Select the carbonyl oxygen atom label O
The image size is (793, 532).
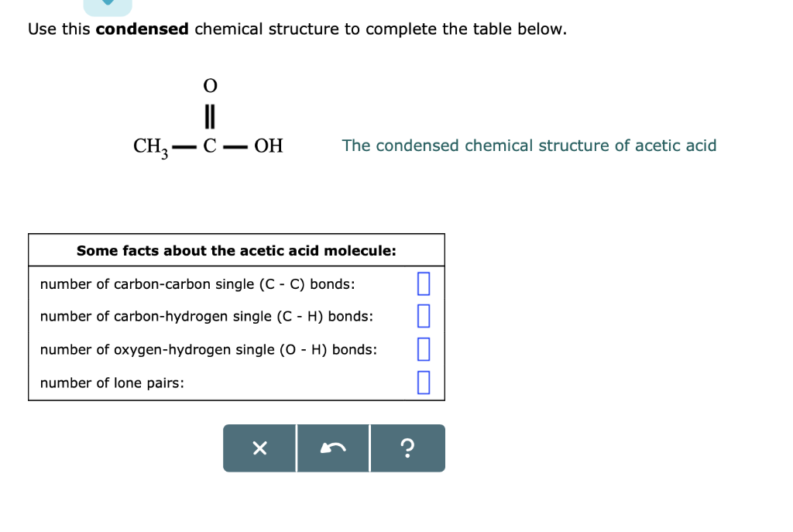coord(209,86)
